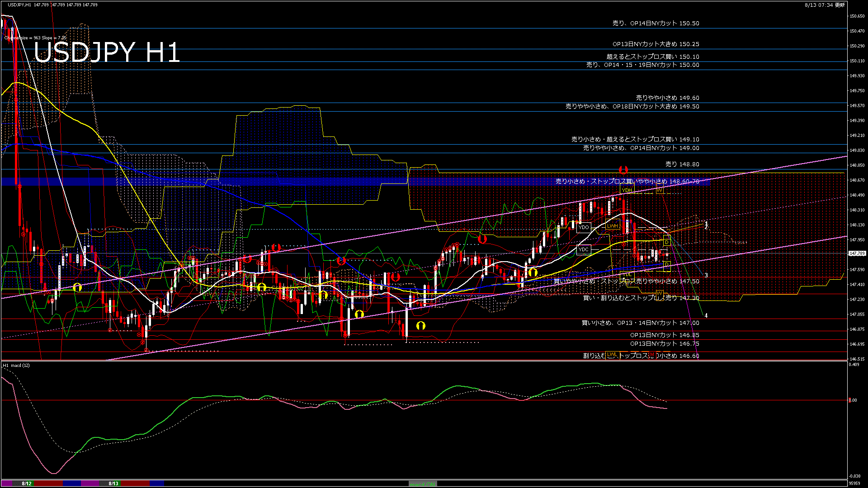Click the 8/13 07:34 更新 timestamp
Screen dimensions: 868x488
coord(825,5)
